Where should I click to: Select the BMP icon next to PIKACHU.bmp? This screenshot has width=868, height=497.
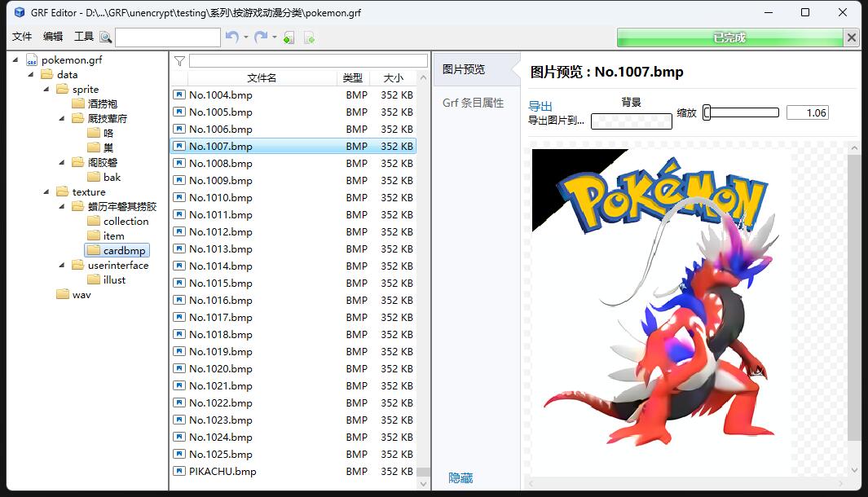pyautogui.click(x=178, y=471)
